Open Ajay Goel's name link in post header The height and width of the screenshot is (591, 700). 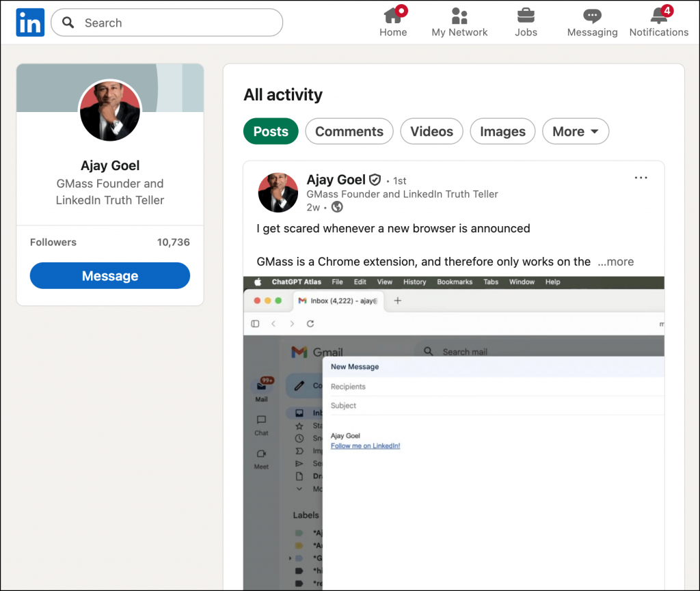click(336, 180)
